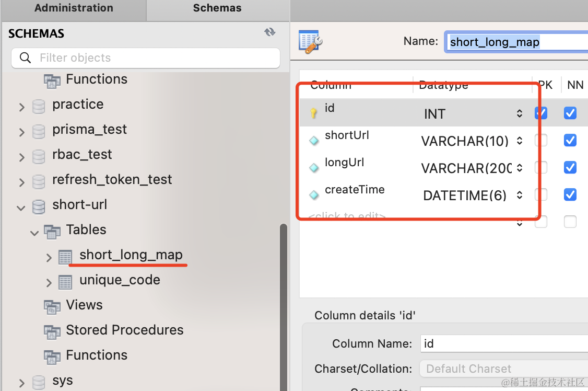588x391 pixels.
Task: Click the refresh schemas icon
Action: pyautogui.click(x=269, y=32)
